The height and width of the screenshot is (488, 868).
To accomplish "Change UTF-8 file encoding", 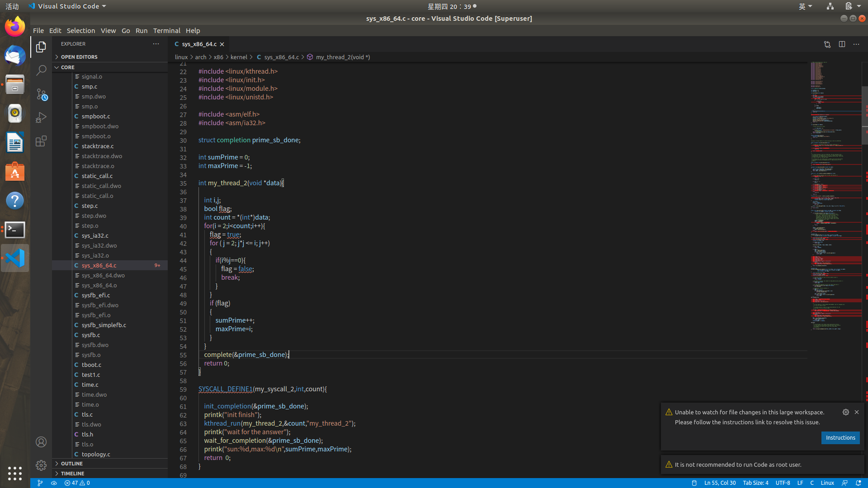I will click(x=783, y=483).
